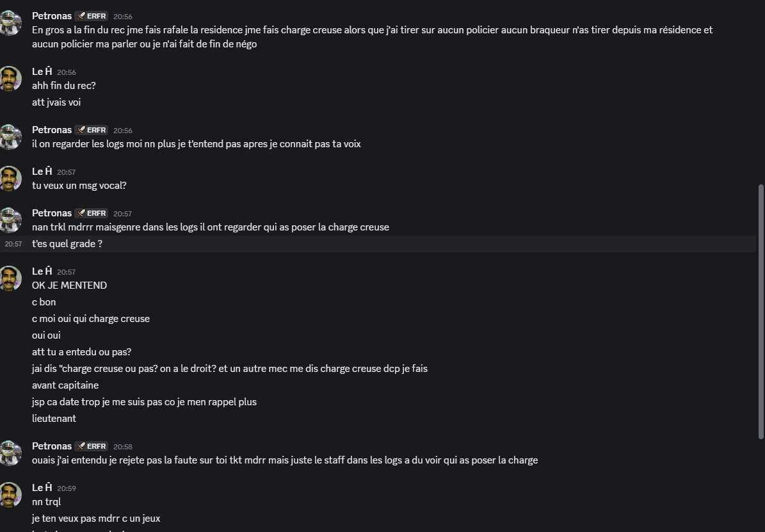Click the ERFR tag on Petronas's 20:58 message
This screenshot has width=765, height=532.
tap(92, 446)
